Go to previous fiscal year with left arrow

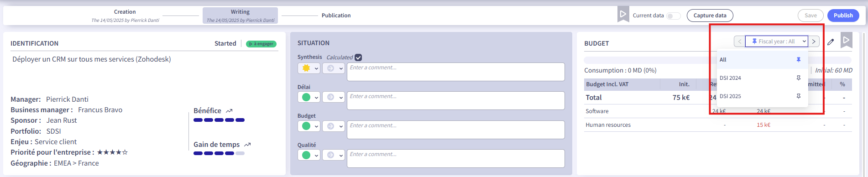[x=740, y=42]
